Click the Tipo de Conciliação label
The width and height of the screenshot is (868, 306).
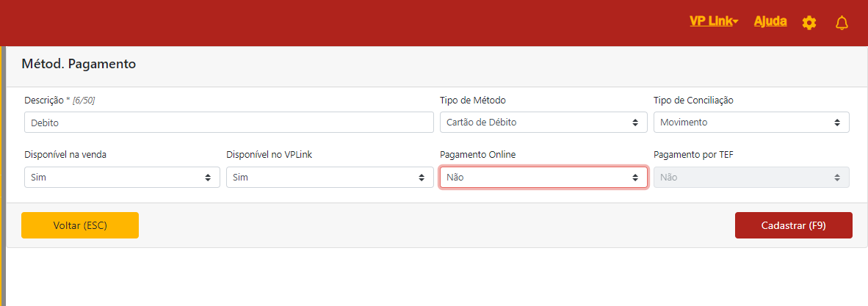coord(693,101)
